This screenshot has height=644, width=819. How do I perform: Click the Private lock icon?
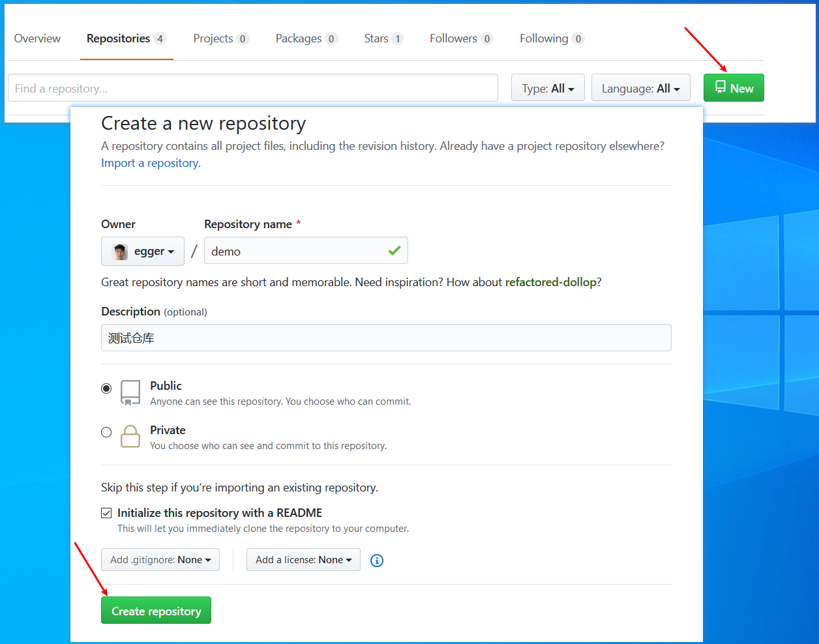(130, 436)
